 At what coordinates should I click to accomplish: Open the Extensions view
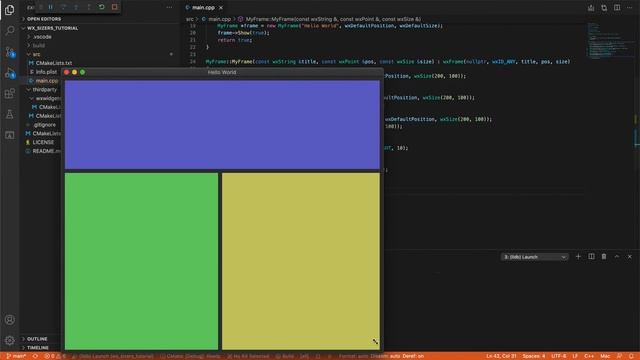[9, 93]
